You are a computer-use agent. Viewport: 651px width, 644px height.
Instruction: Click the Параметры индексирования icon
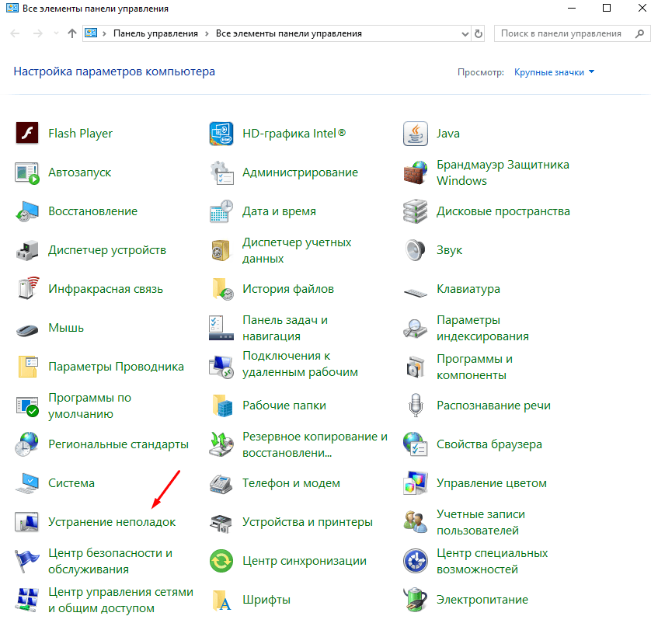point(415,328)
